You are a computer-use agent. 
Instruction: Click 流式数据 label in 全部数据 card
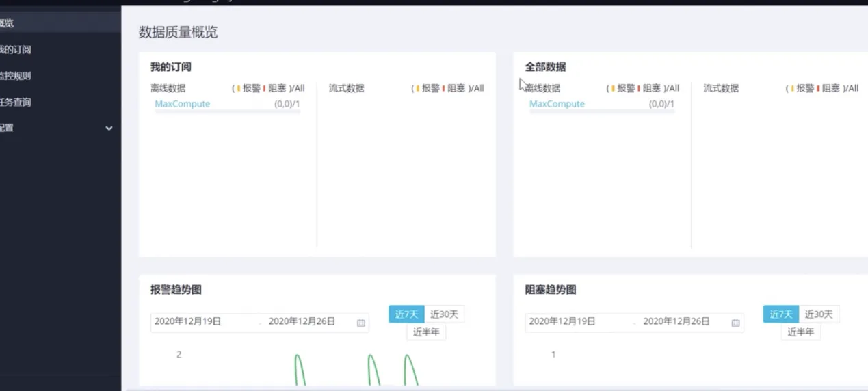721,88
